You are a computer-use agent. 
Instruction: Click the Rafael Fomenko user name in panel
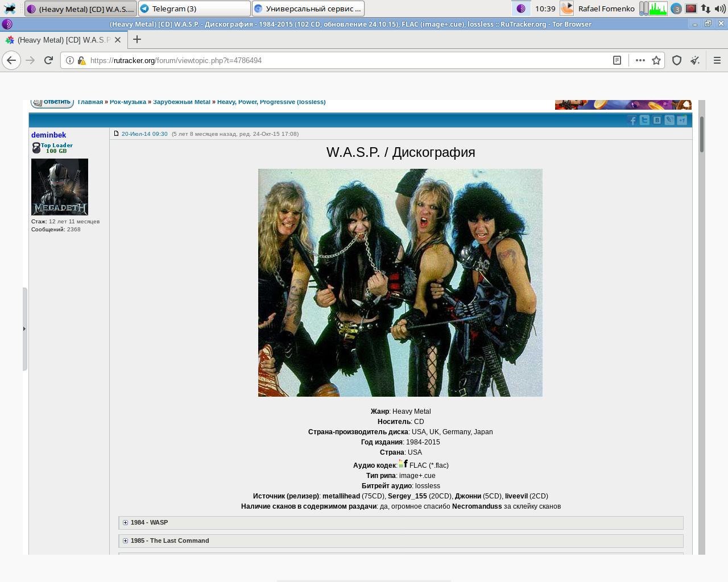tap(606, 9)
